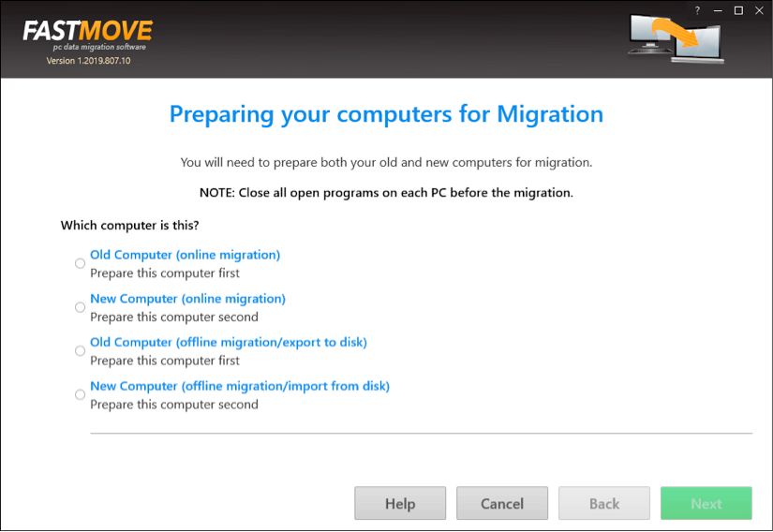This screenshot has width=773, height=532.
Task: Click the 'Preparing your computers for Migration' heading
Action: [x=386, y=114]
